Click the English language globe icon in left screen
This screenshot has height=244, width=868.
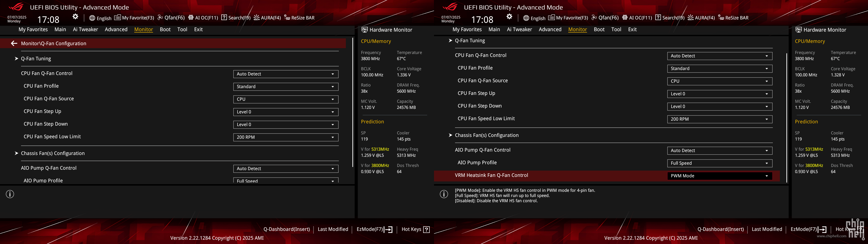pos(92,18)
